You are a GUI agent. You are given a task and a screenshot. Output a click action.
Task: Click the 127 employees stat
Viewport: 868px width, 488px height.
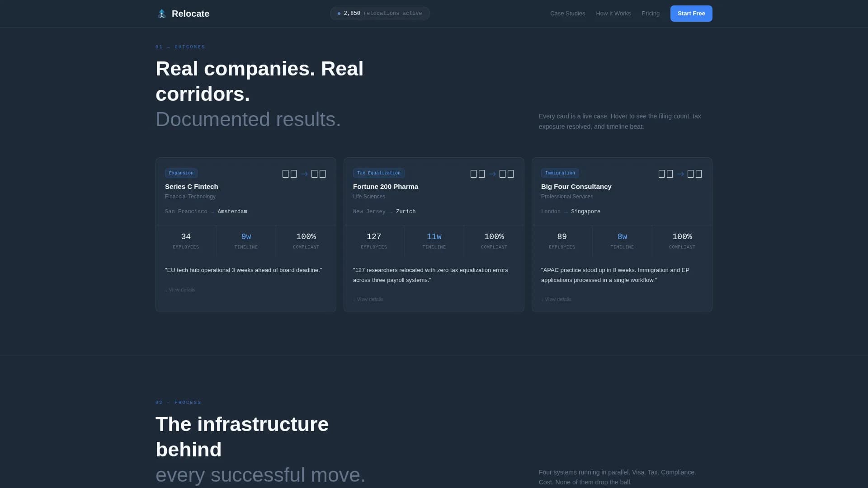tap(374, 241)
